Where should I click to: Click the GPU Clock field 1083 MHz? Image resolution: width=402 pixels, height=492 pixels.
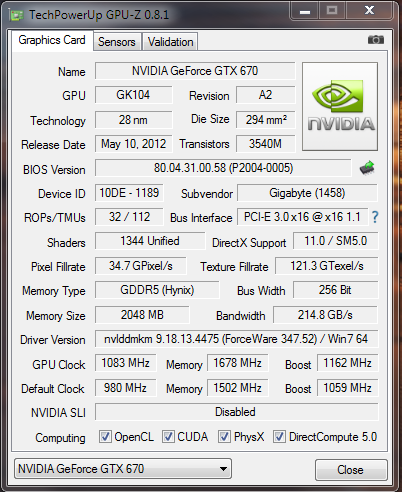(x=126, y=363)
